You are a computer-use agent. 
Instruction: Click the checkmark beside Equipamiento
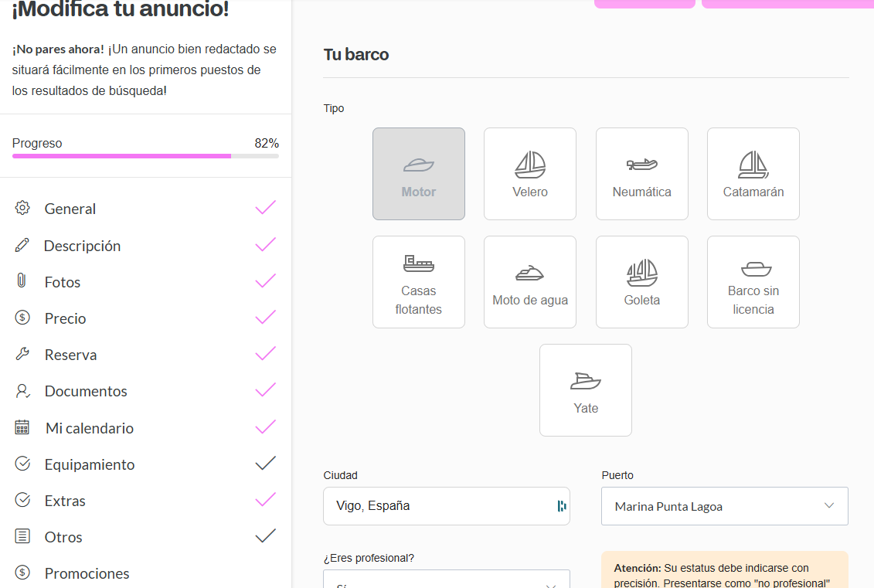(x=265, y=464)
